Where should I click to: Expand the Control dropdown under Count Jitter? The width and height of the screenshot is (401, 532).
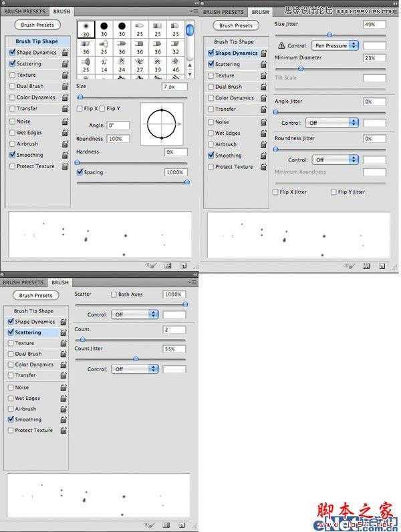coord(134,368)
